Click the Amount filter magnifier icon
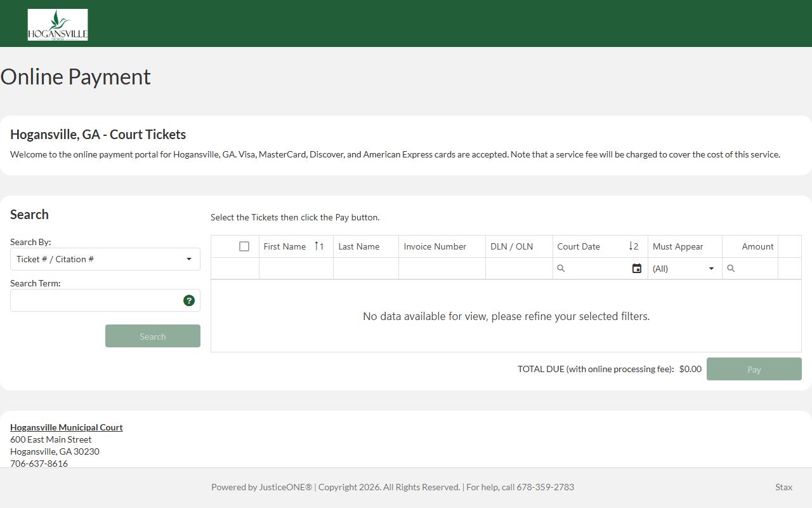 pyautogui.click(x=731, y=269)
